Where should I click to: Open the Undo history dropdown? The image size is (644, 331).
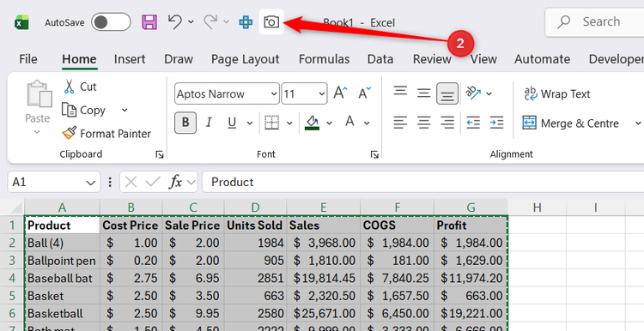191,21
